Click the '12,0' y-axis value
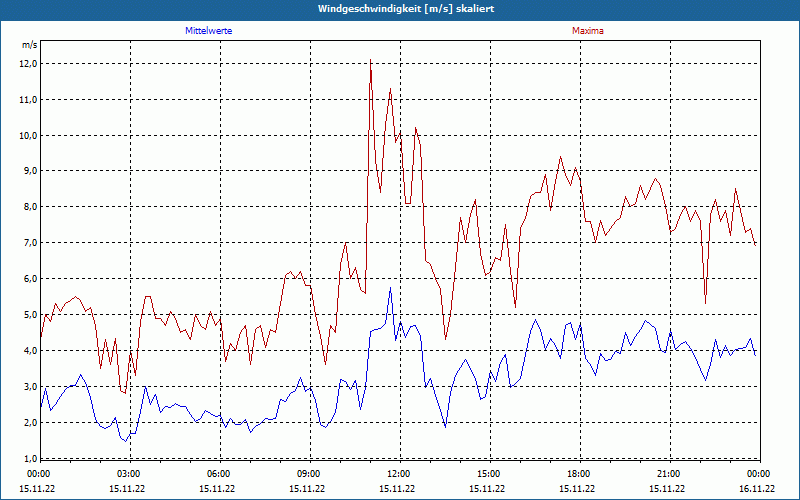800x500 pixels. point(28,64)
